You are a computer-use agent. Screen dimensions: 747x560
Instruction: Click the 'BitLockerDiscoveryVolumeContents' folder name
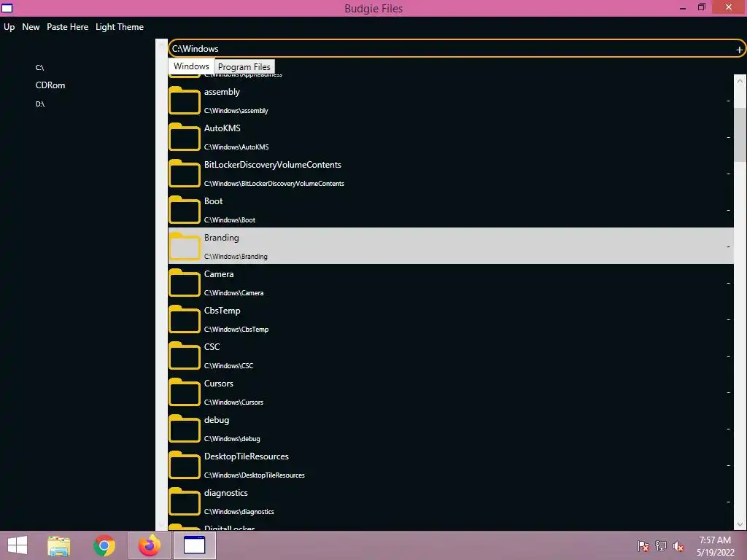(273, 165)
